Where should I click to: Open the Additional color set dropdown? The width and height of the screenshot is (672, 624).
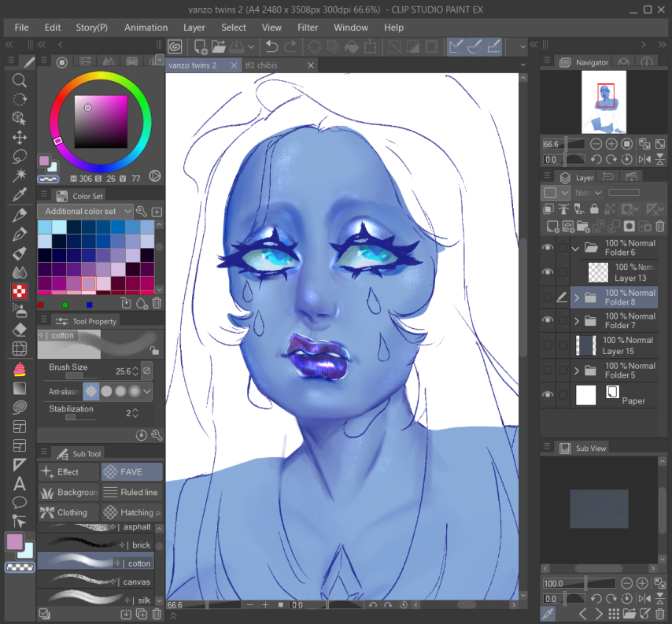(85, 212)
